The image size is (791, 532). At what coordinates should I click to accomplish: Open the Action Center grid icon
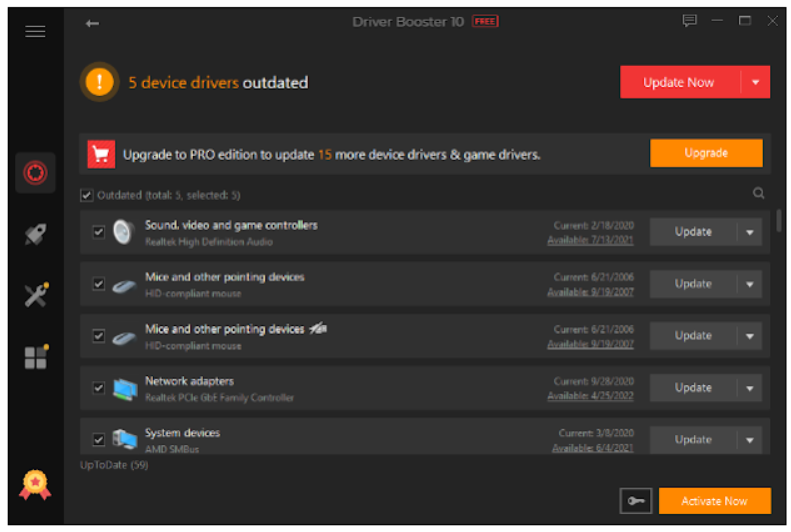(x=36, y=357)
